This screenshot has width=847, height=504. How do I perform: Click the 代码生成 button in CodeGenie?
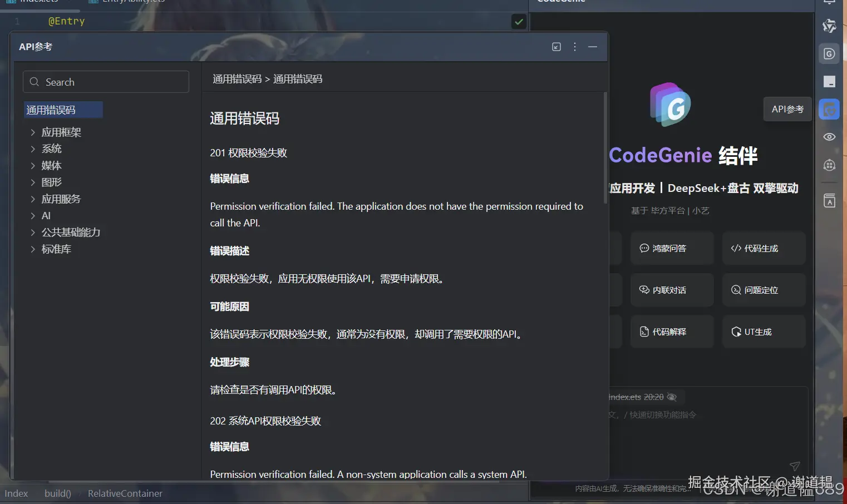coord(764,248)
